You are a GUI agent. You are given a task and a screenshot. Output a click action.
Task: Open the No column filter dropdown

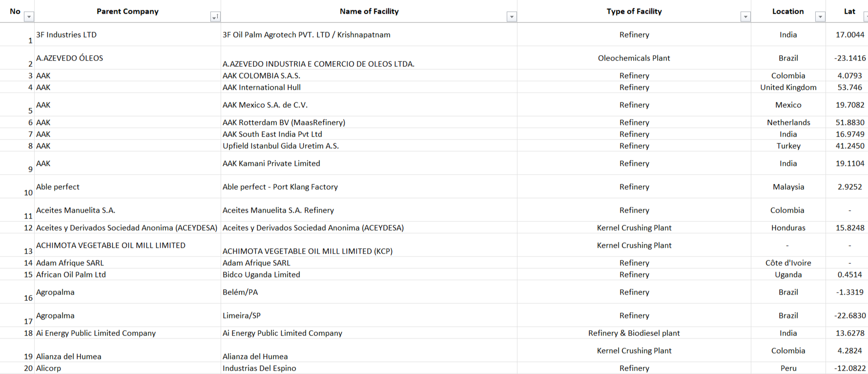(29, 17)
